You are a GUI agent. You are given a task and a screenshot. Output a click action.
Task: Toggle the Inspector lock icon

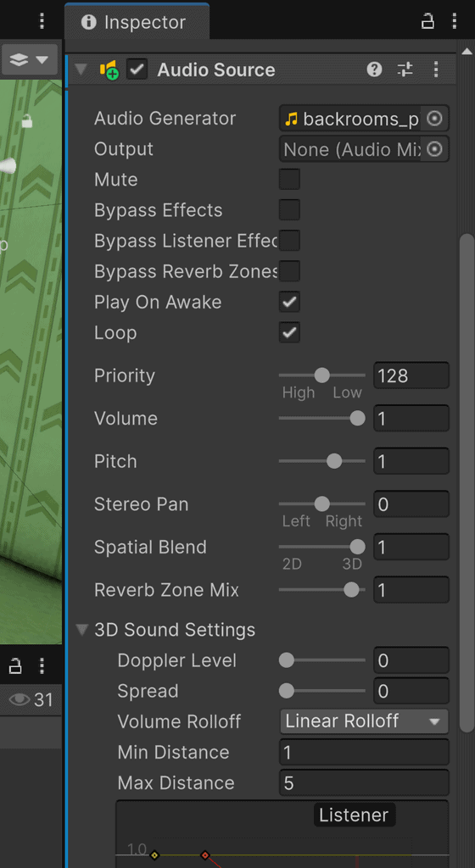[427, 21]
